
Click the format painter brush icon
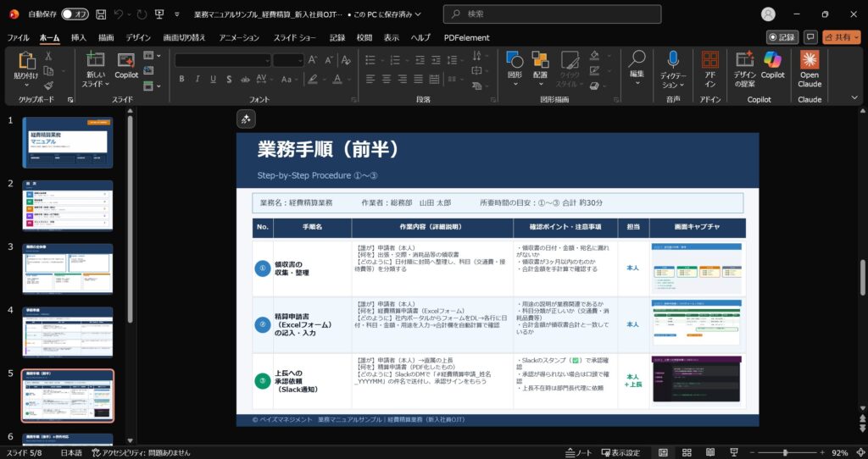[x=48, y=86]
